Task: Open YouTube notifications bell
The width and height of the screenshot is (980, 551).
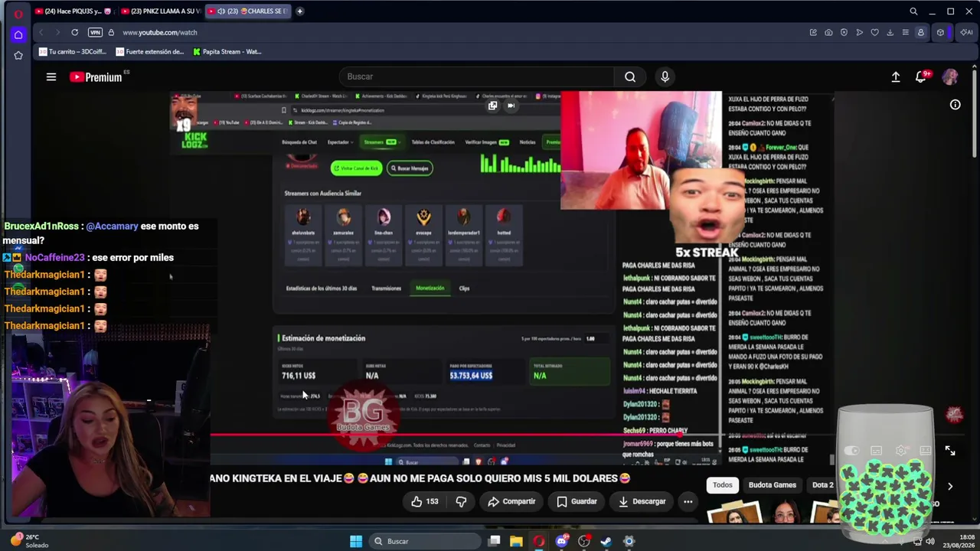Action: pyautogui.click(x=922, y=77)
